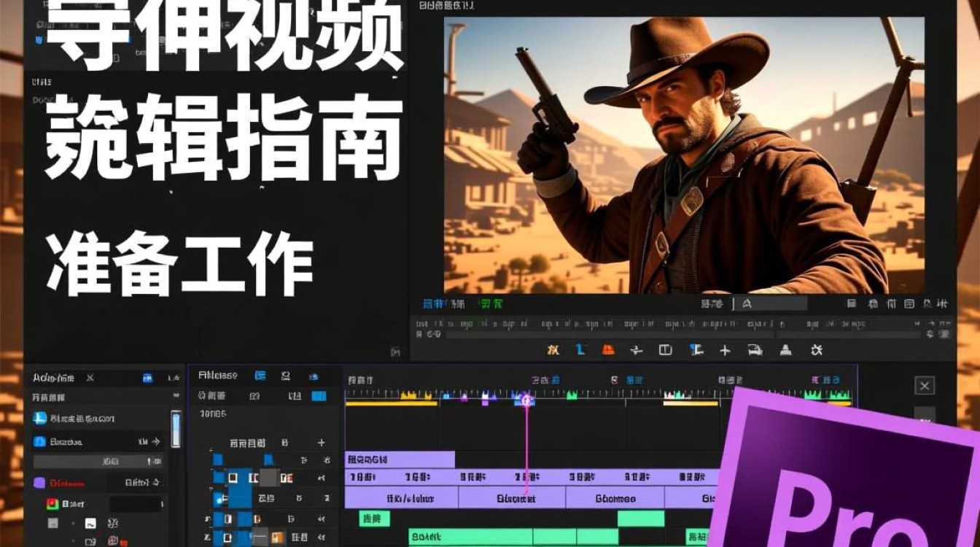Select the purple clip at the top-left of the tracks
Viewport: 980px width, 547px height.
pos(400,459)
